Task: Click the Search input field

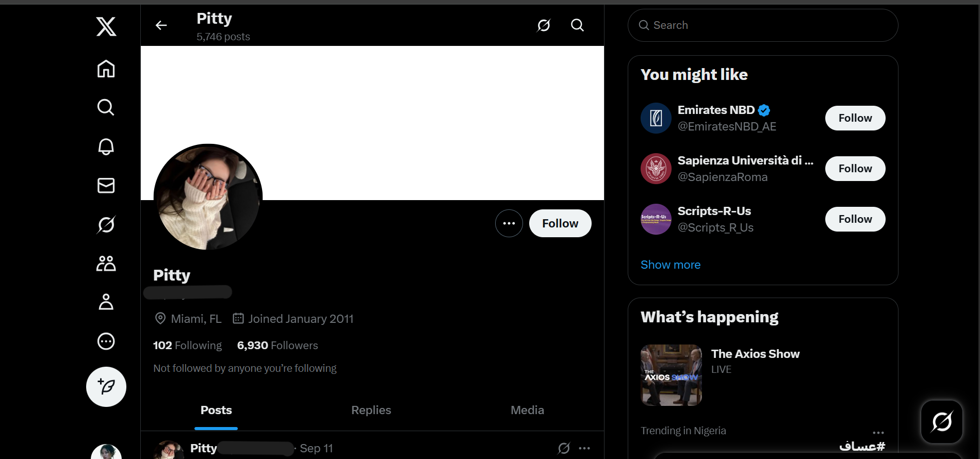Action: click(763, 25)
